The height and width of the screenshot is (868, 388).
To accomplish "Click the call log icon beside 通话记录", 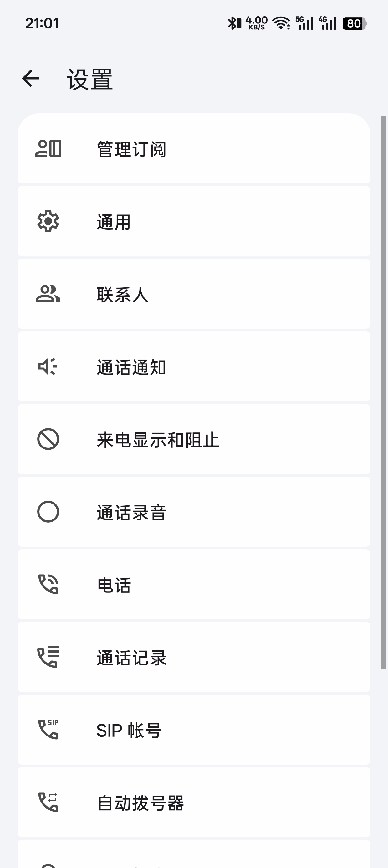I will tap(48, 657).
